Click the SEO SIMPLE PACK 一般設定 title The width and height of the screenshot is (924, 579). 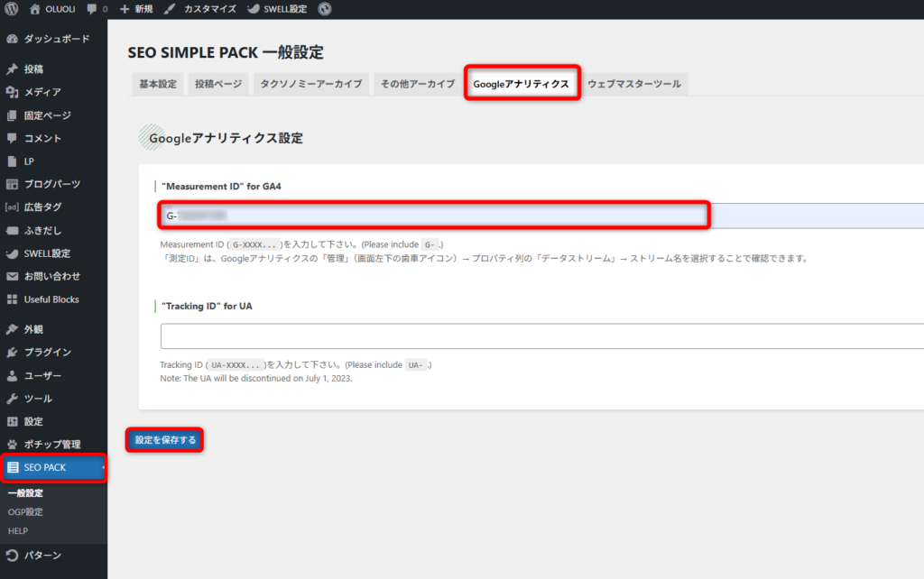[x=226, y=52]
